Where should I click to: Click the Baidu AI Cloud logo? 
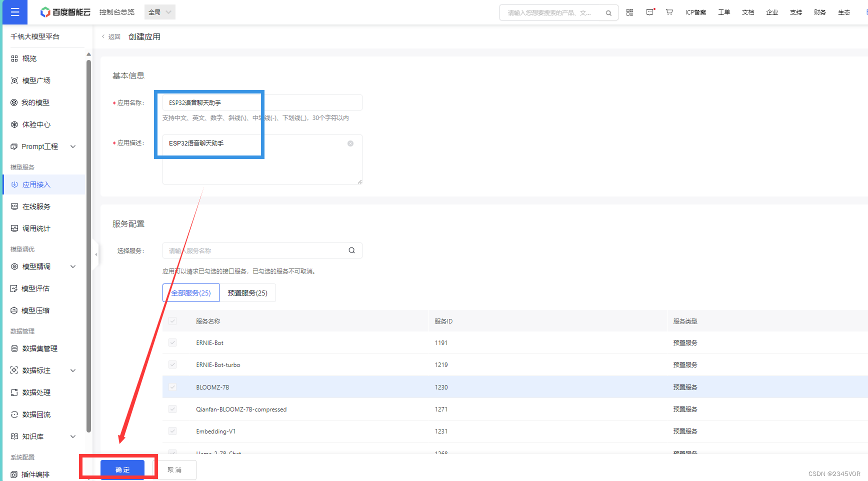[65, 12]
